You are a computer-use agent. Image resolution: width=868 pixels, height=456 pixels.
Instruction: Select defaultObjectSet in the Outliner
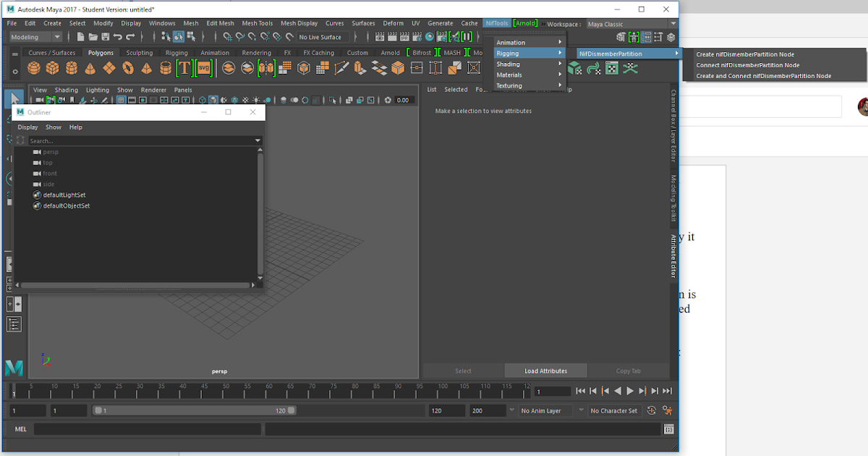tap(67, 206)
